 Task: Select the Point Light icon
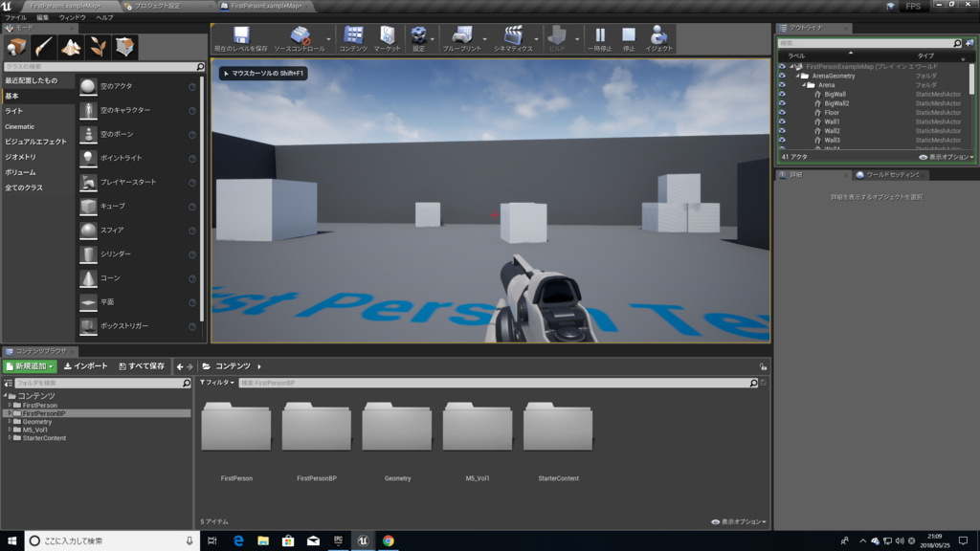[x=88, y=158]
